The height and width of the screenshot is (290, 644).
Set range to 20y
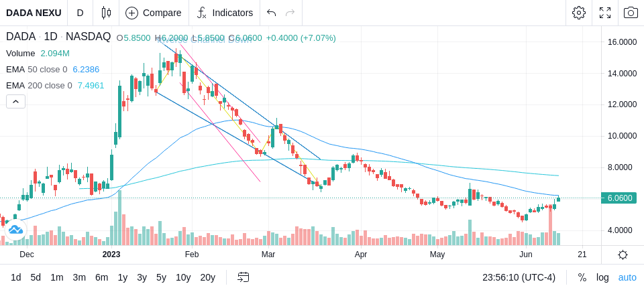click(207, 278)
